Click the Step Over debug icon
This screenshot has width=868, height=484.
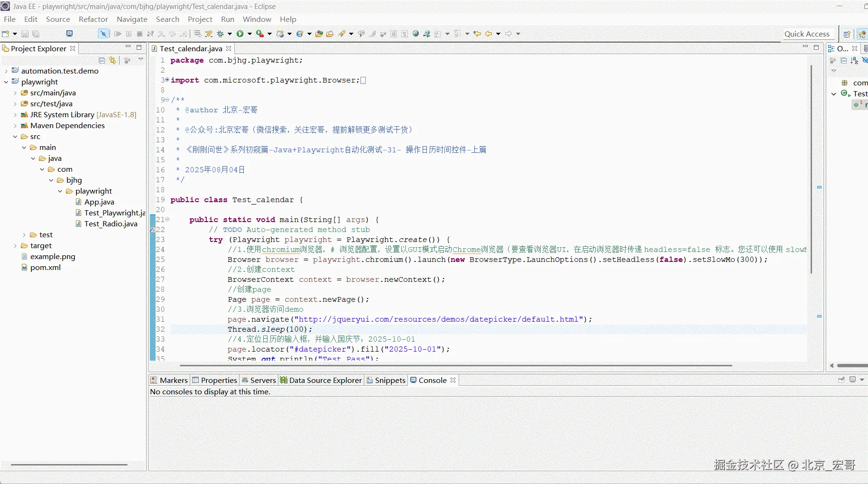click(172, 34)
